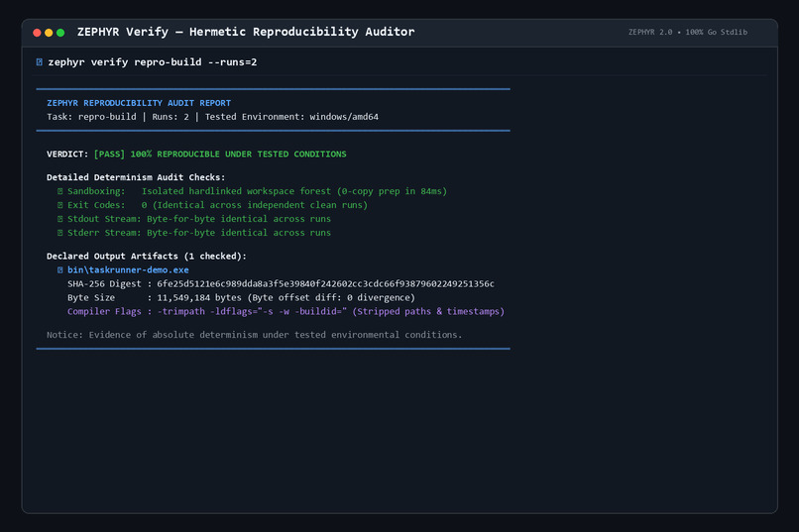The width and height of the screenshot is (799, 532).
Task: Click '11,549,184 bytes' value
Action: pyautogui.click(x=199, y=297)
